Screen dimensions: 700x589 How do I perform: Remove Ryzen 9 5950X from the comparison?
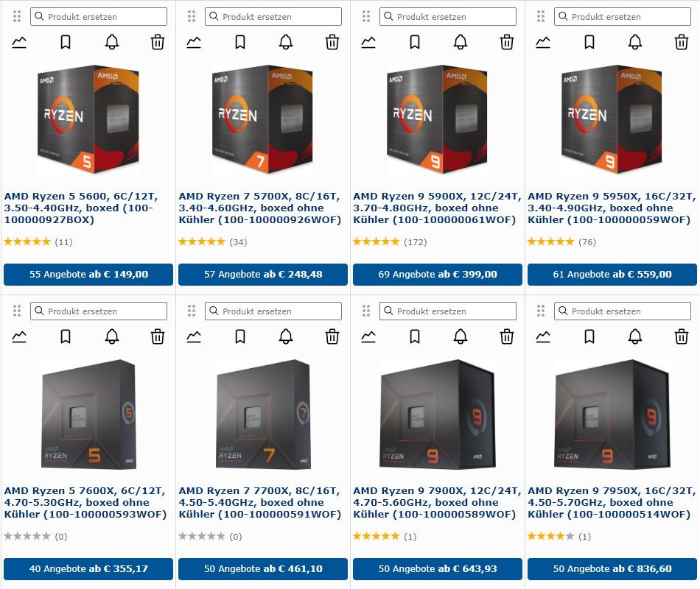pos(681,42)
